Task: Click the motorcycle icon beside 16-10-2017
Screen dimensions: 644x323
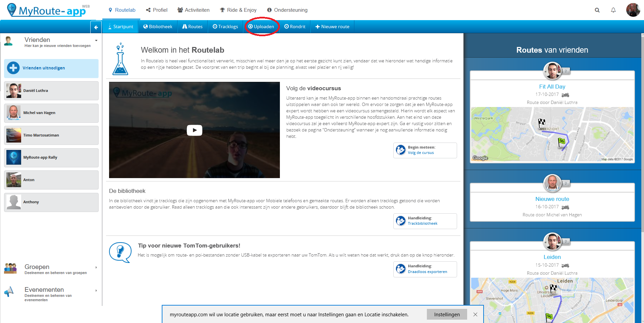Action: coord(565,207)
